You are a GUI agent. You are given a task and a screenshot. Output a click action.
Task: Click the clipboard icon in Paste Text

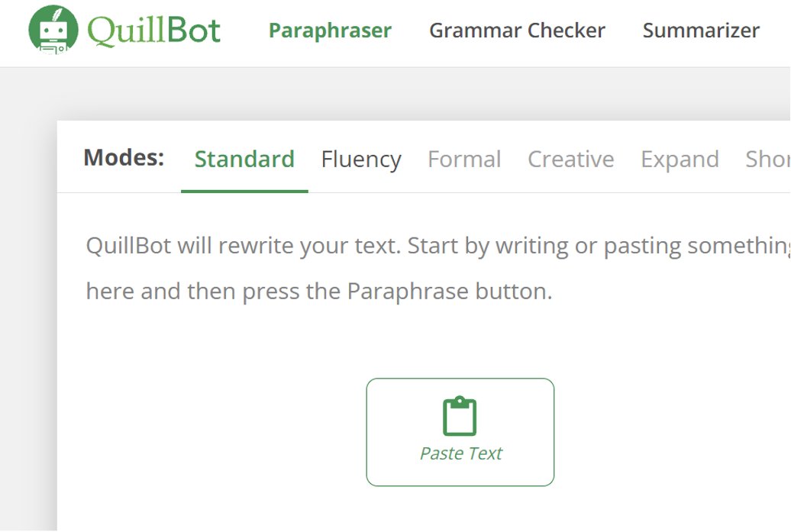460,416
